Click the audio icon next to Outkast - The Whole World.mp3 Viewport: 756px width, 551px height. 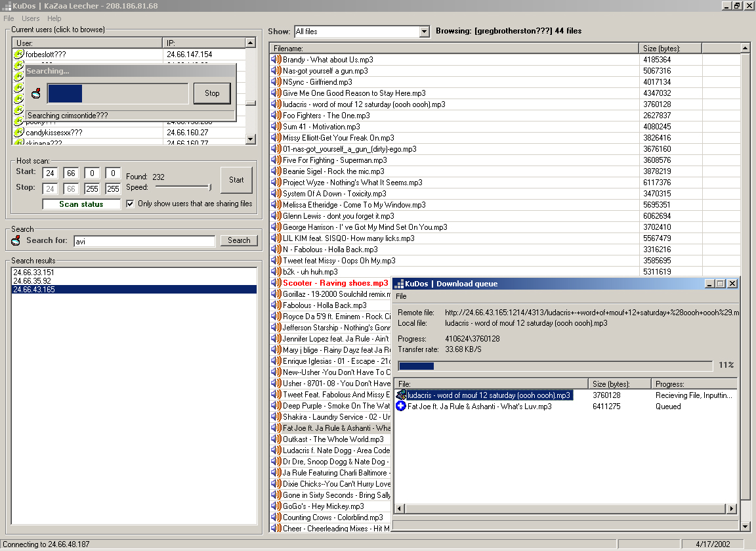276,439
